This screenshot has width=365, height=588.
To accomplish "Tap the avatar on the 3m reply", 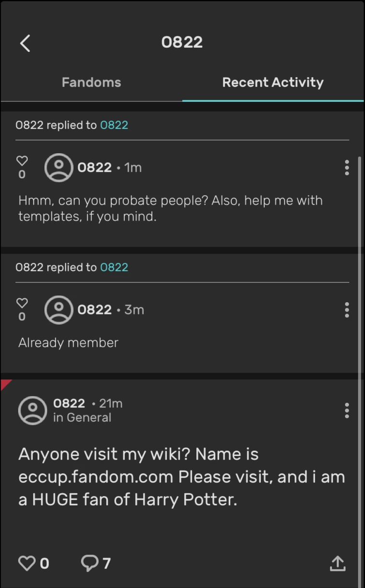I will (58, 310).
